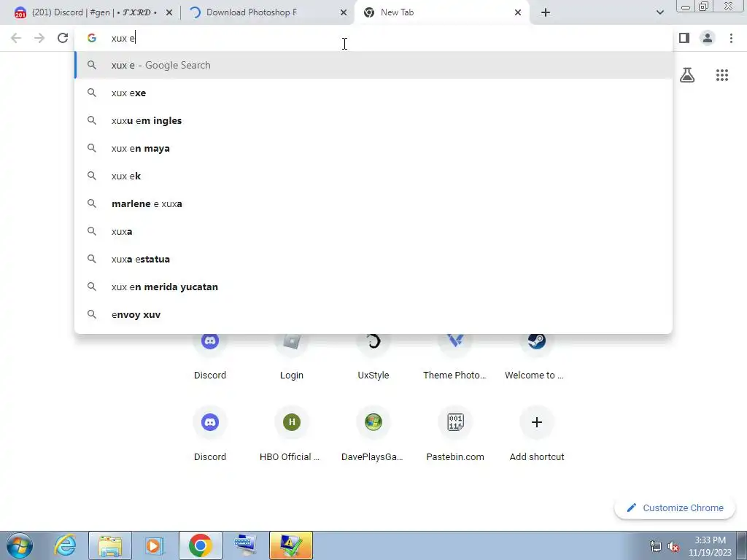Open the UxStyle shortcut
The height and width of the screenshot is (560, 747).
click(373, 357)
